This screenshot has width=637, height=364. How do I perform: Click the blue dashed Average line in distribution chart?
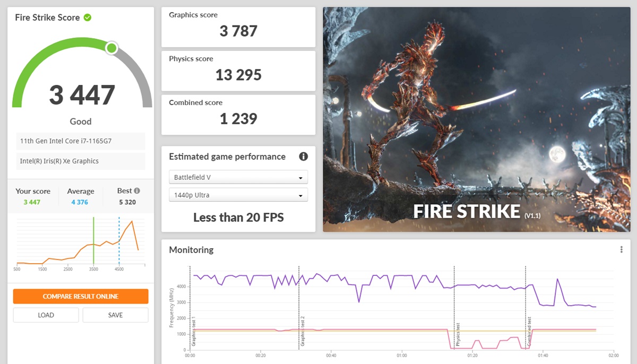click(119, 241)
